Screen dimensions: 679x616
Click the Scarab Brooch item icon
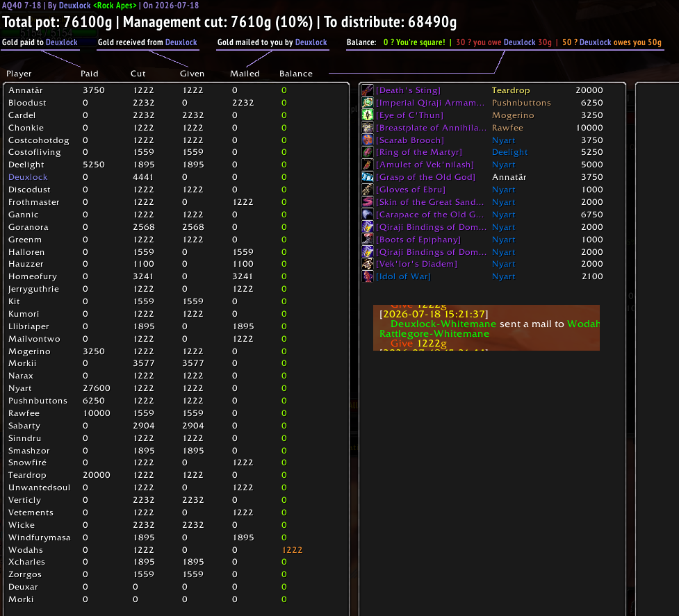tap(367, 140)
